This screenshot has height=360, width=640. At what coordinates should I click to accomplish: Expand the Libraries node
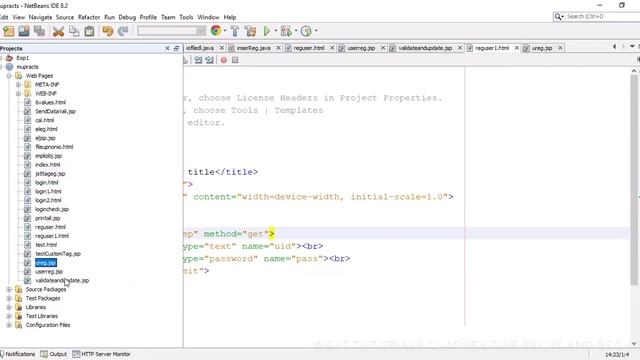coord(9,307)
